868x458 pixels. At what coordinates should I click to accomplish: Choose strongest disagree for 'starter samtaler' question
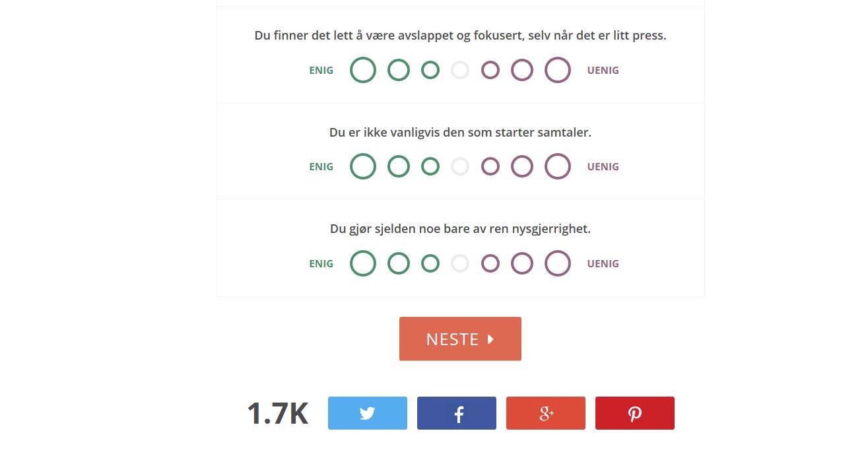[558, 166]
